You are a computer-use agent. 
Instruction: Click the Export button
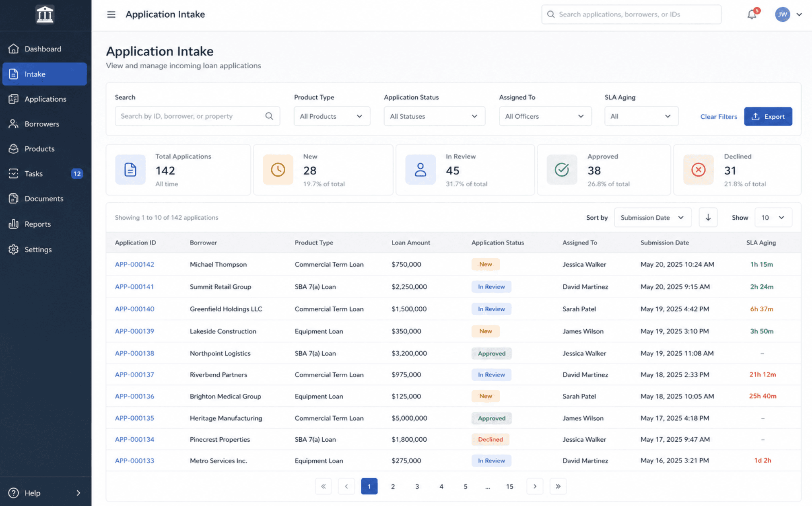tap(768, 116)
